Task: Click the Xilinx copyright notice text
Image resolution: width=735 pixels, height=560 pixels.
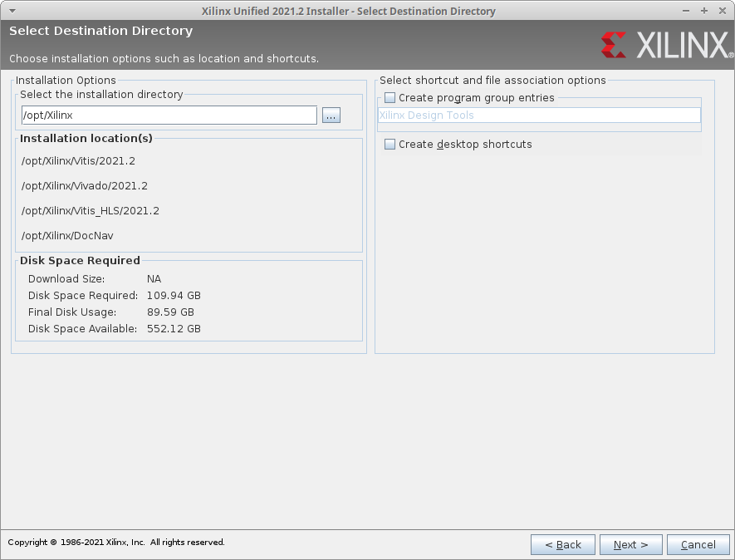Action: pyautogui.click(x=116, y=543)
